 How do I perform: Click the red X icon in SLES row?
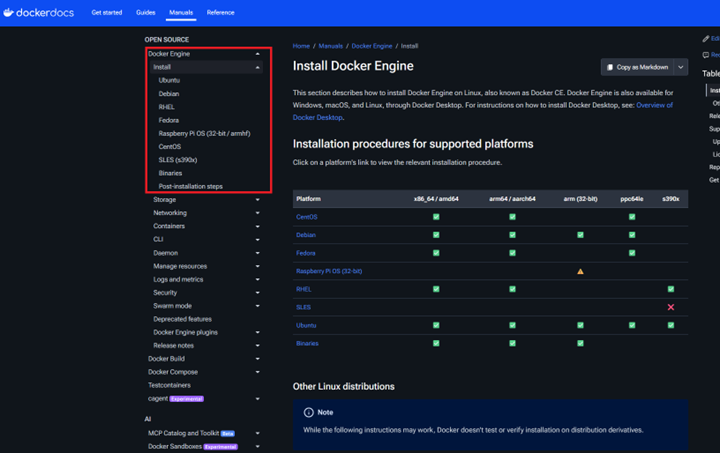coord(670,307)
